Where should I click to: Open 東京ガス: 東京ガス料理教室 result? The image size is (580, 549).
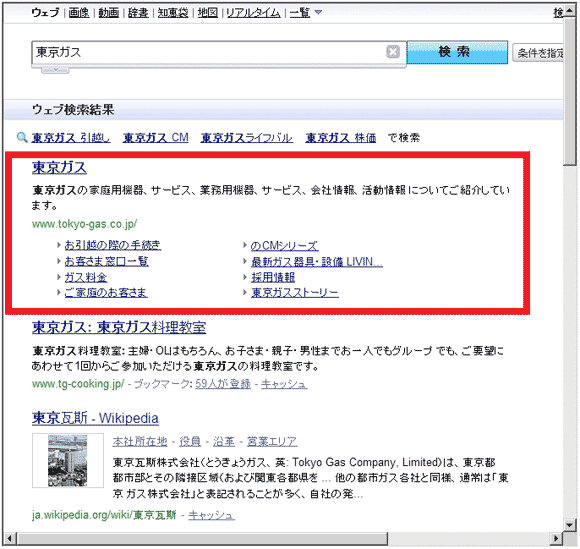(x=119, y=327)
